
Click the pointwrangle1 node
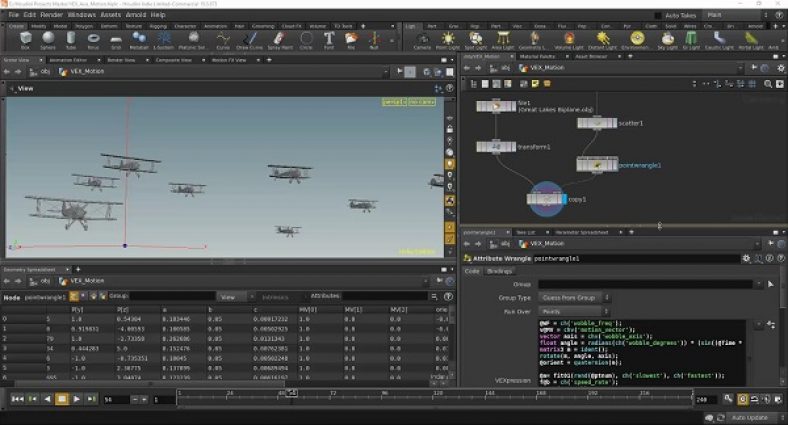pos(596,164)
